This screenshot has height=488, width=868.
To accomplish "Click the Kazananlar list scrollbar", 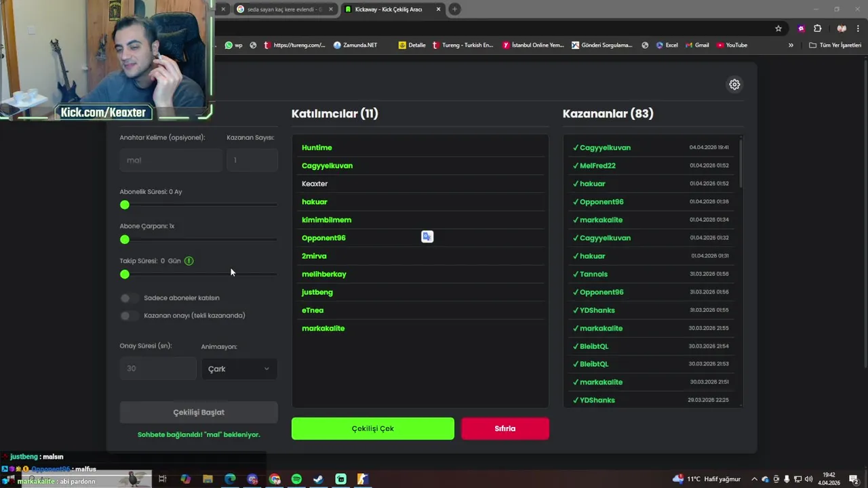I will [741, 163].
